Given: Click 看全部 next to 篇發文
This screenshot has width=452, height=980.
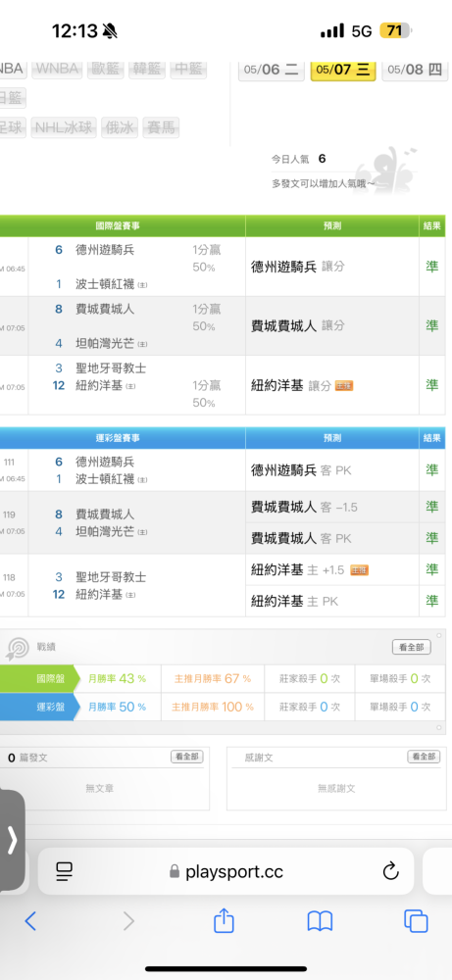Looking at the screenshot, I should click(187, 757).
